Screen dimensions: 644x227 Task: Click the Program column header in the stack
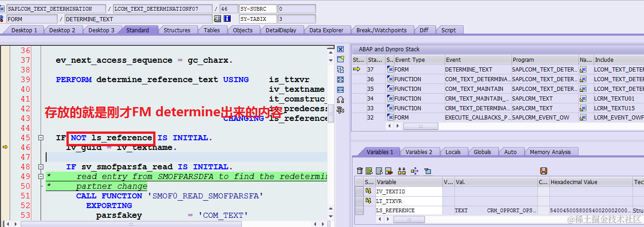[x=545, y=60]
